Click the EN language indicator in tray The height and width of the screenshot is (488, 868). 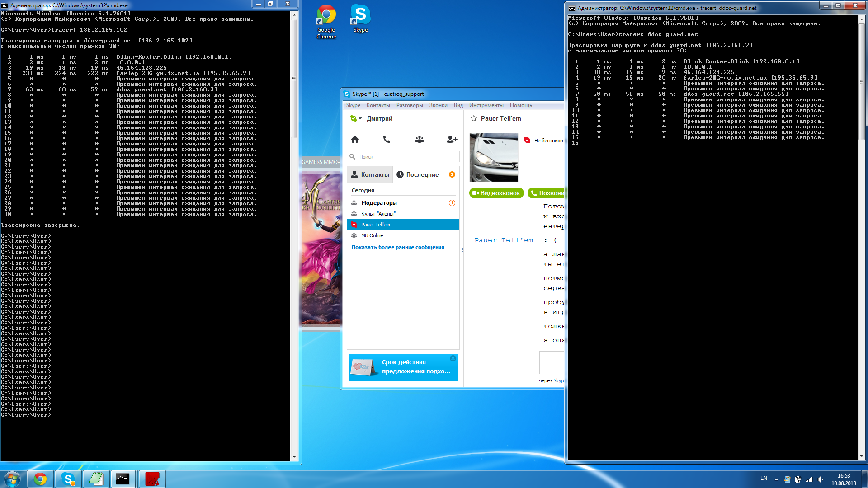(764, 478)
